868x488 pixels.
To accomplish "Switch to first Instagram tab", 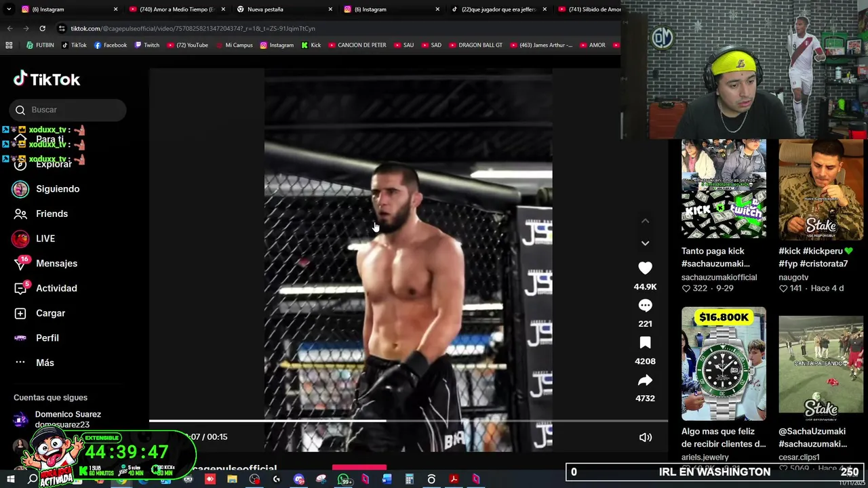I will 70,9.
